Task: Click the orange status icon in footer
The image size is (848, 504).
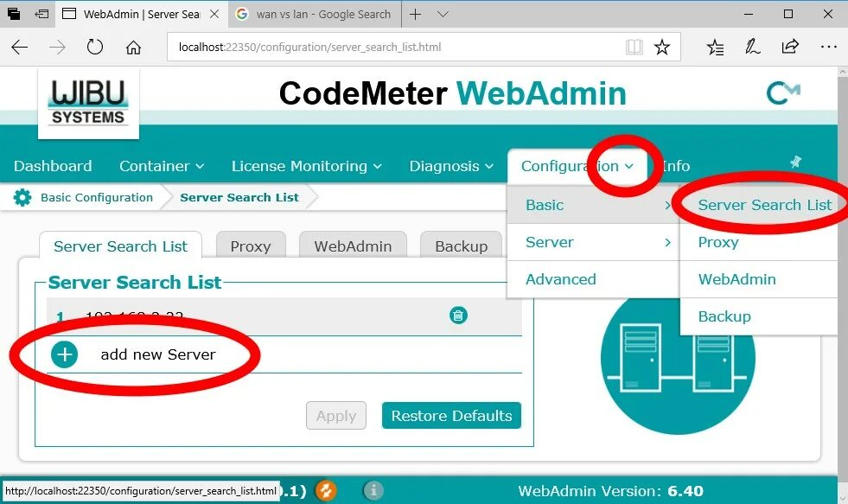Action: click(326, 490)
